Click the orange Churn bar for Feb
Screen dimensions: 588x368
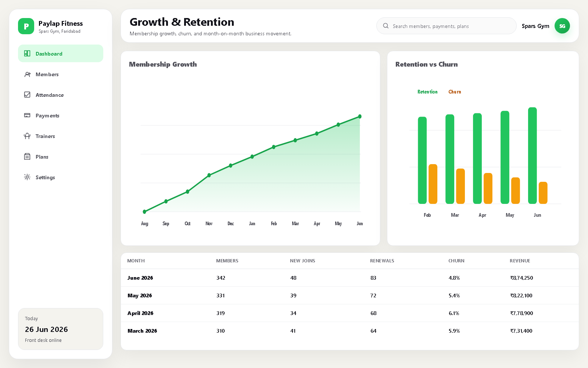(433, 184)
